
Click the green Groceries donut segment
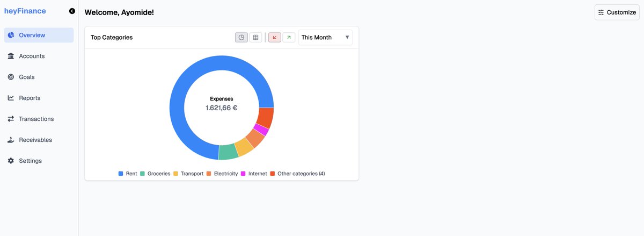coord(228,152)
